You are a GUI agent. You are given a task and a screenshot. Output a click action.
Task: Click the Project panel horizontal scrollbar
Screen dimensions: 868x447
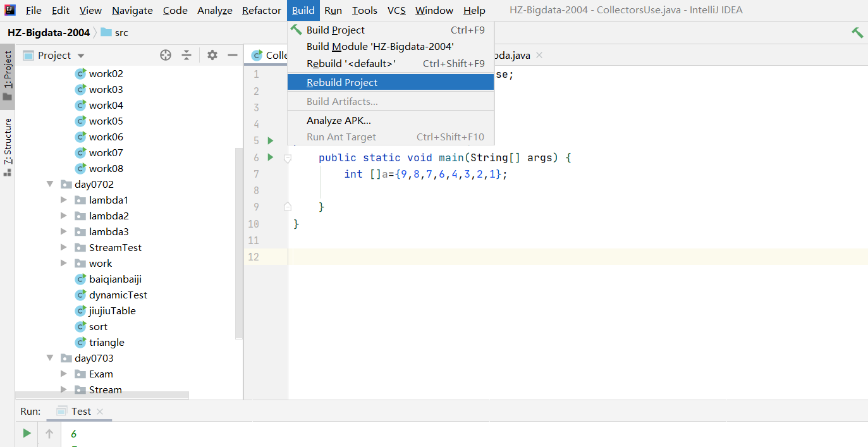click(x=102, y=395)
